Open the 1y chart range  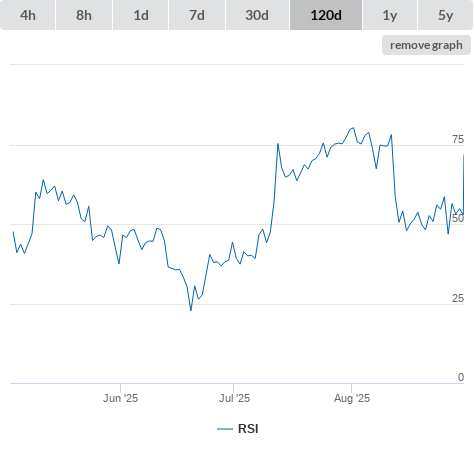coord(390,15)
